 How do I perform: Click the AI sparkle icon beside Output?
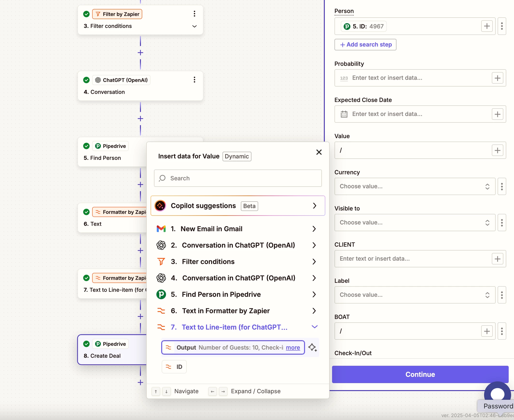pyautogui.click(x=312, y=348)
